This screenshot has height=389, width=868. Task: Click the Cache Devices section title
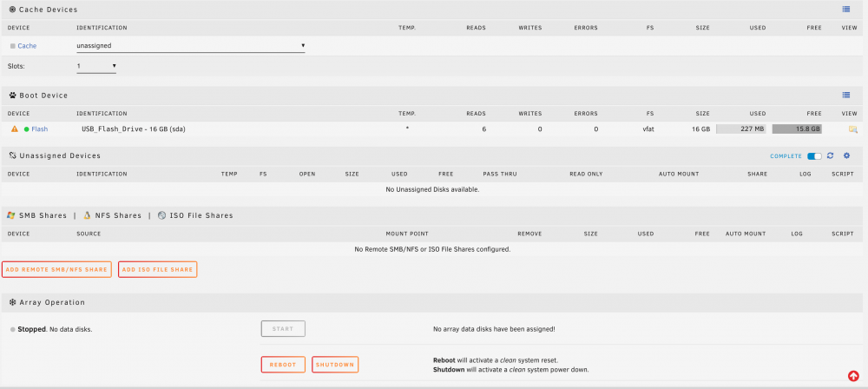[x=48, y=10]
